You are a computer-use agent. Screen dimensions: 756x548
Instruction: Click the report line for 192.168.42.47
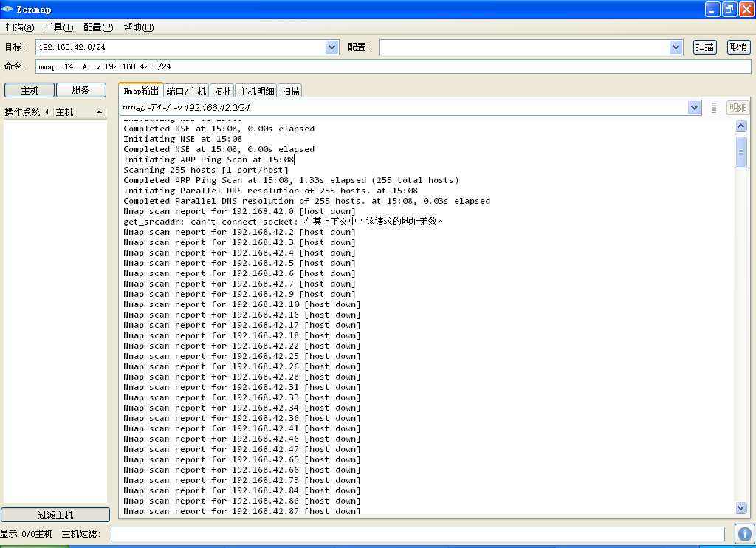point(242,449)
